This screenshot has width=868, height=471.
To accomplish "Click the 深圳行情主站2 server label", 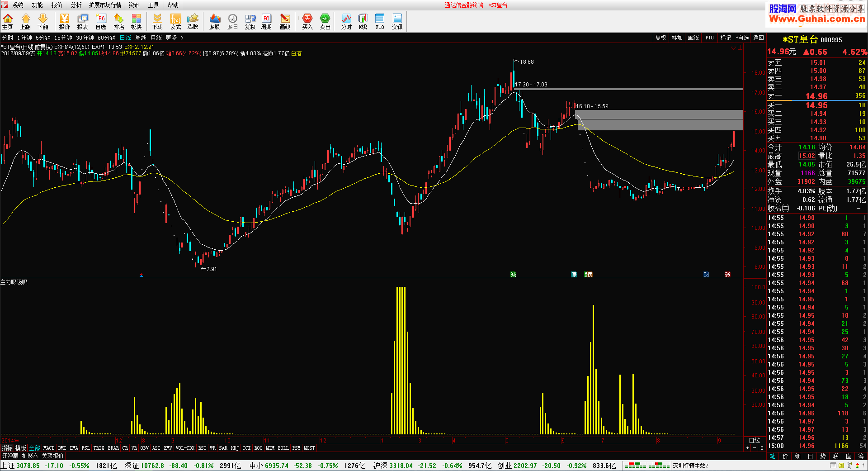I will 690,466.
